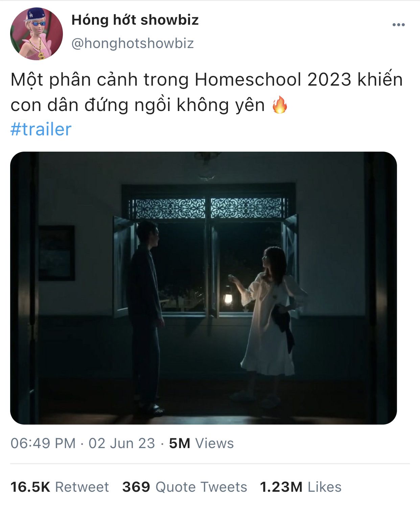
Task: Visit the @honghotshowbiz handle
Action: pyautogui.click(x=133, y=43)
